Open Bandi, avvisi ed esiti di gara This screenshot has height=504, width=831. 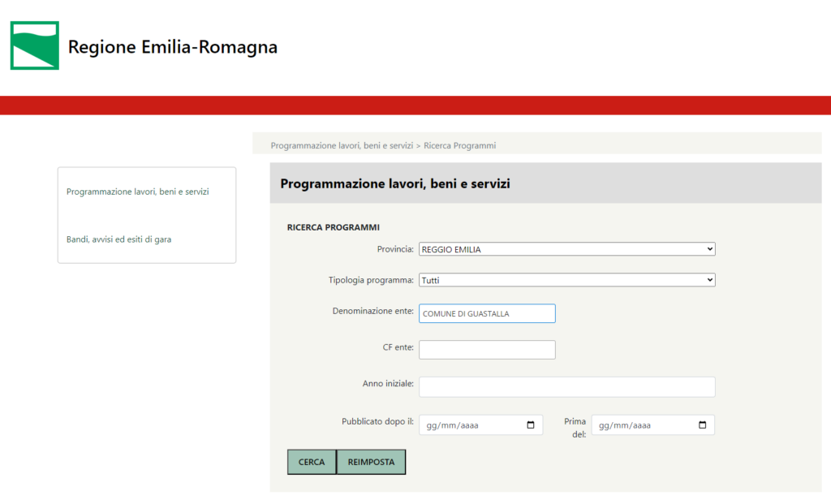(118, 239)
